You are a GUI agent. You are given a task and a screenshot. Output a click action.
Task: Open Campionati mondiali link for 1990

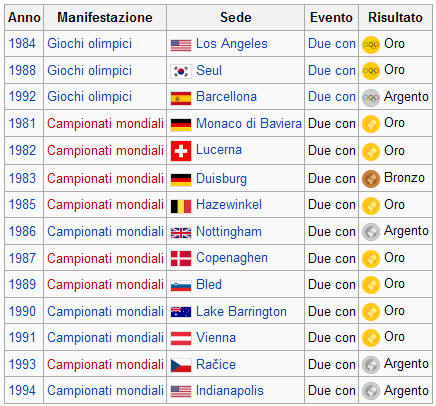[105, 311]
